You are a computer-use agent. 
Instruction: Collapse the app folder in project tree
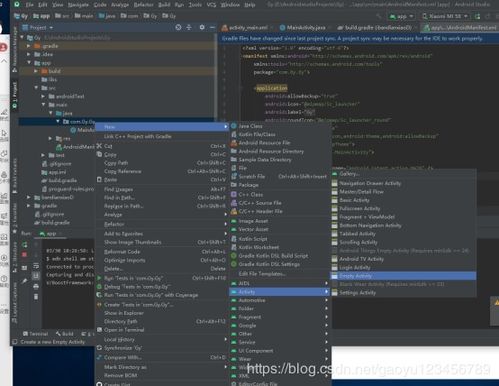pyautogui.click(x=29, y=62)
